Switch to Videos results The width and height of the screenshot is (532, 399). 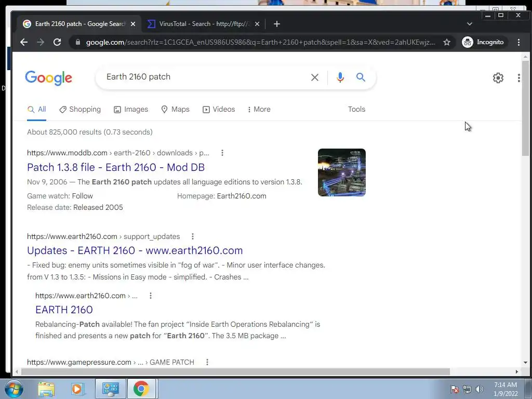coord(219,110)
